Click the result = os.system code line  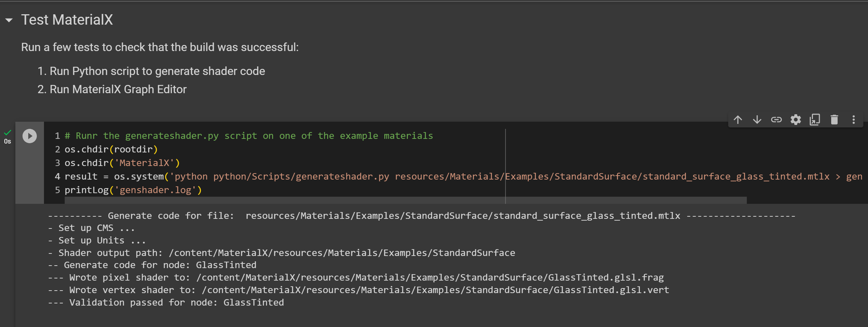click(463, 176)
